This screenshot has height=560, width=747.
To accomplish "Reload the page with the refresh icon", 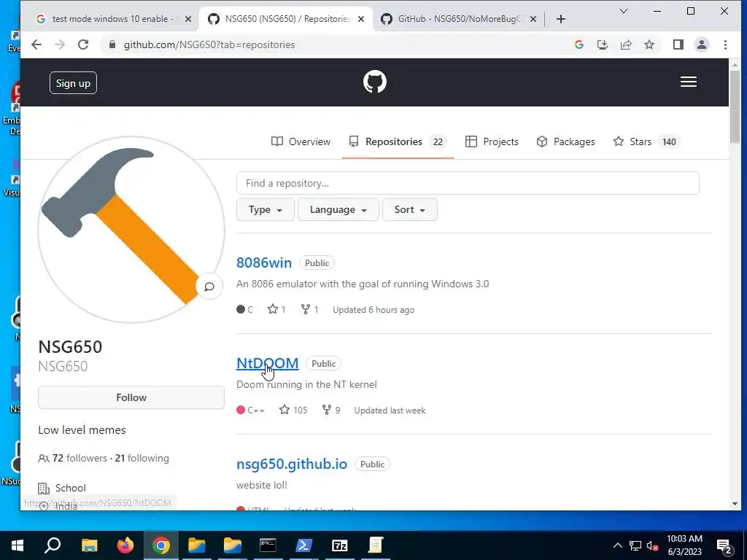I will (83, 44).
